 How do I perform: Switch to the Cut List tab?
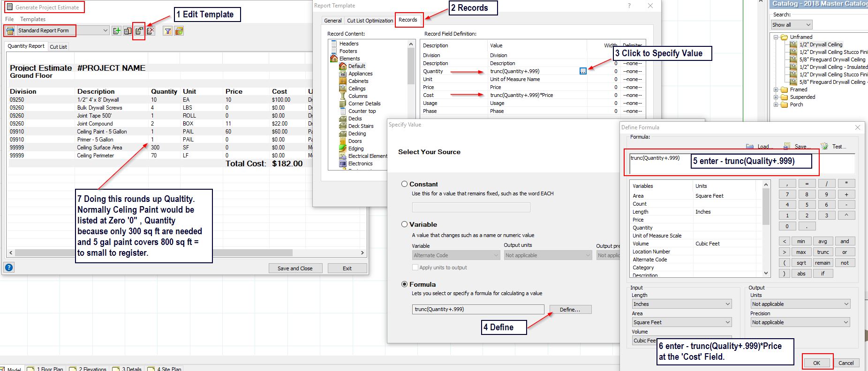[x=59, y=46]
